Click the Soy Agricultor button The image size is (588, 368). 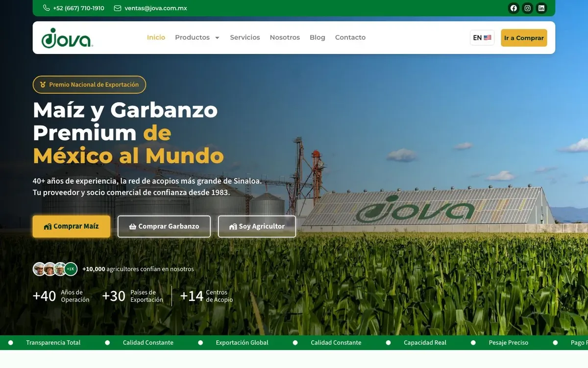(257, 226)
